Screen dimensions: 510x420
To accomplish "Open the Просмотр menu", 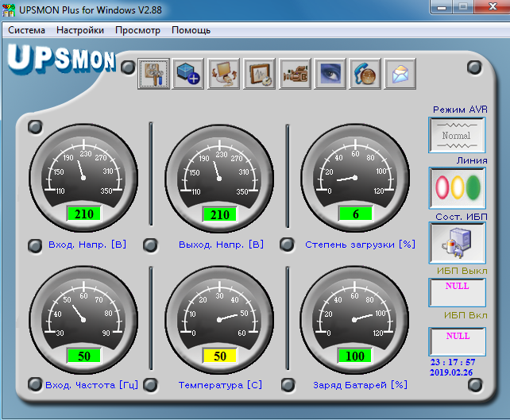I will coord(137,30).
